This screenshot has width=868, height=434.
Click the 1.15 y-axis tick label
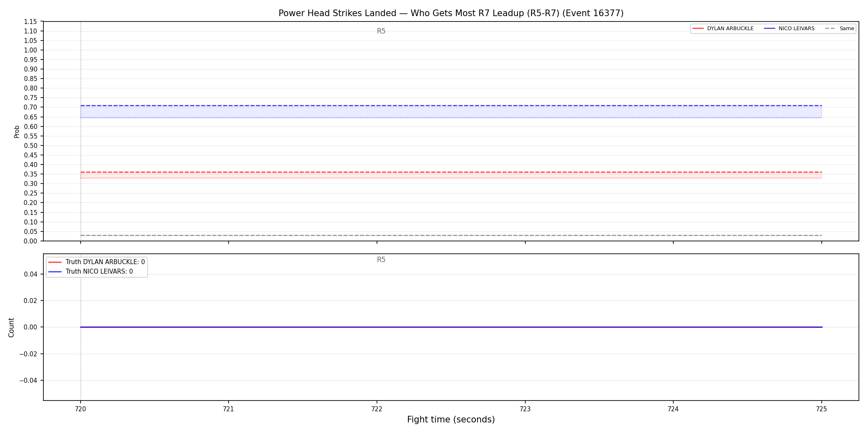pyautogui.click(x=31, y=22)
